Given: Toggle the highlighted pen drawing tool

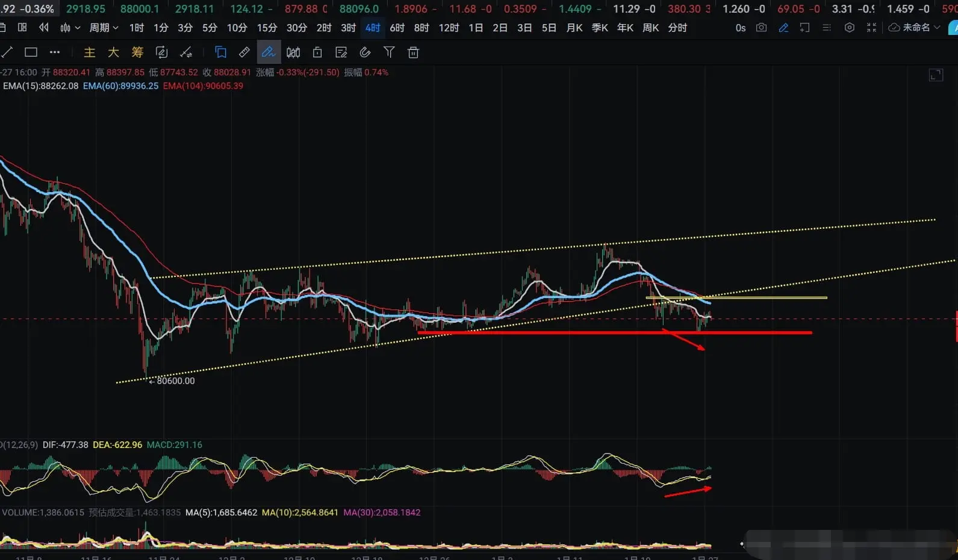Looking at the screenshot, I should (x=269, y=52).
